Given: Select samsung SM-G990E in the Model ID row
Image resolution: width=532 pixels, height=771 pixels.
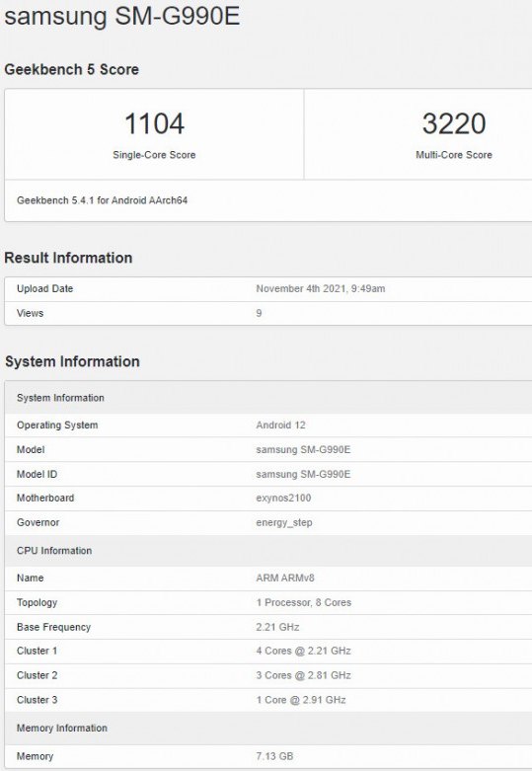Looking at the screenshot, I should click(x=303, y=474).
